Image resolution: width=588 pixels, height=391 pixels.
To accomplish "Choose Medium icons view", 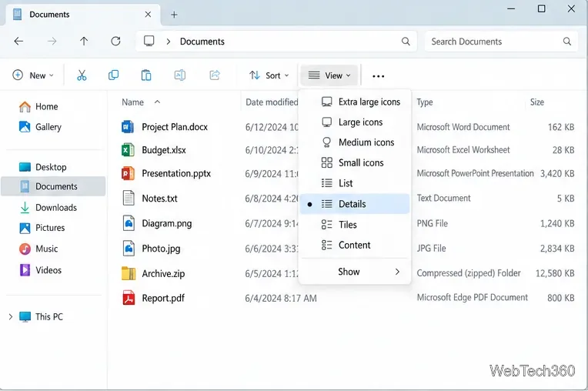I will coord(355,142).
